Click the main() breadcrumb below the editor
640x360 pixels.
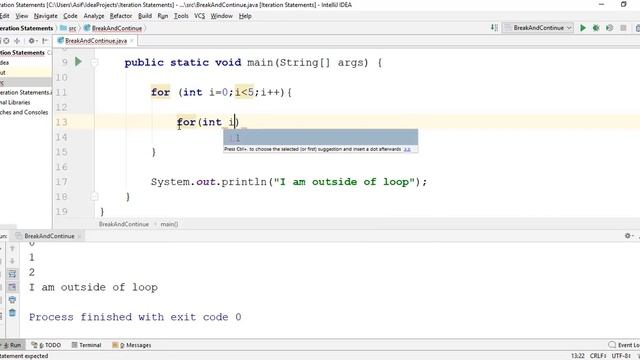coord(169,224)
